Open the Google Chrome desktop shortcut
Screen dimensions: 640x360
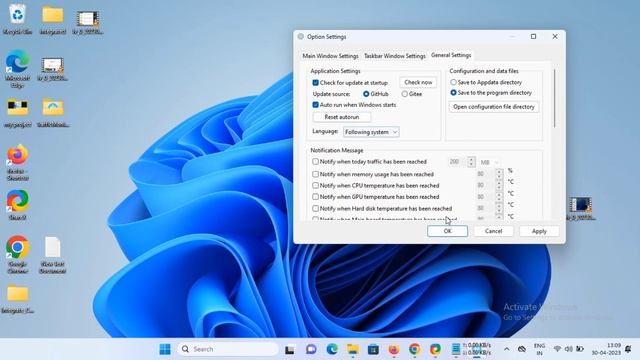pos(18,253)
